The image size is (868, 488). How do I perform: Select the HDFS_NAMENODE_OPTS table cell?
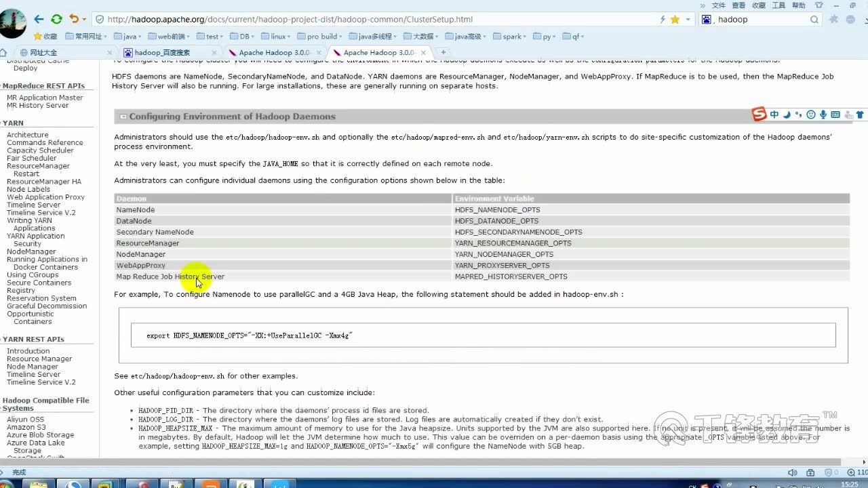(650, 210)
